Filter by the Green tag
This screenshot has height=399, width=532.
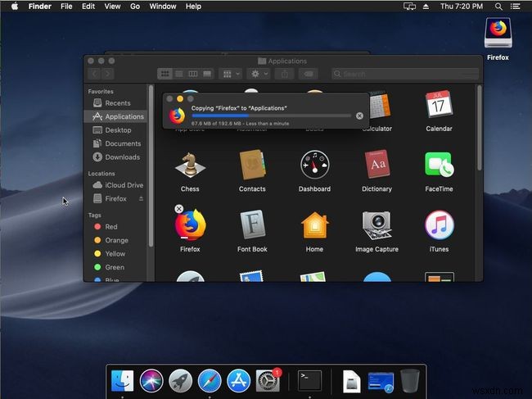click(x=115, y=267)
